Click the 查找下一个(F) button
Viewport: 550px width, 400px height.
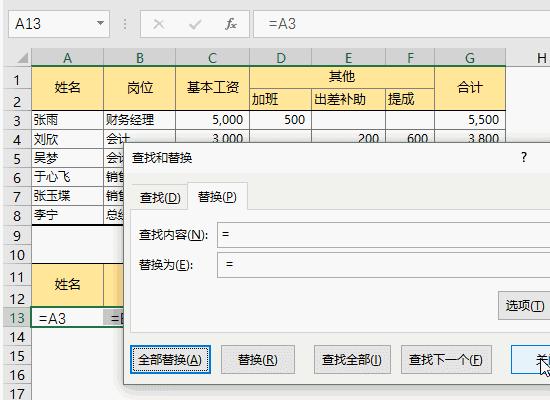pyautogui.click(x=446, y=360)
